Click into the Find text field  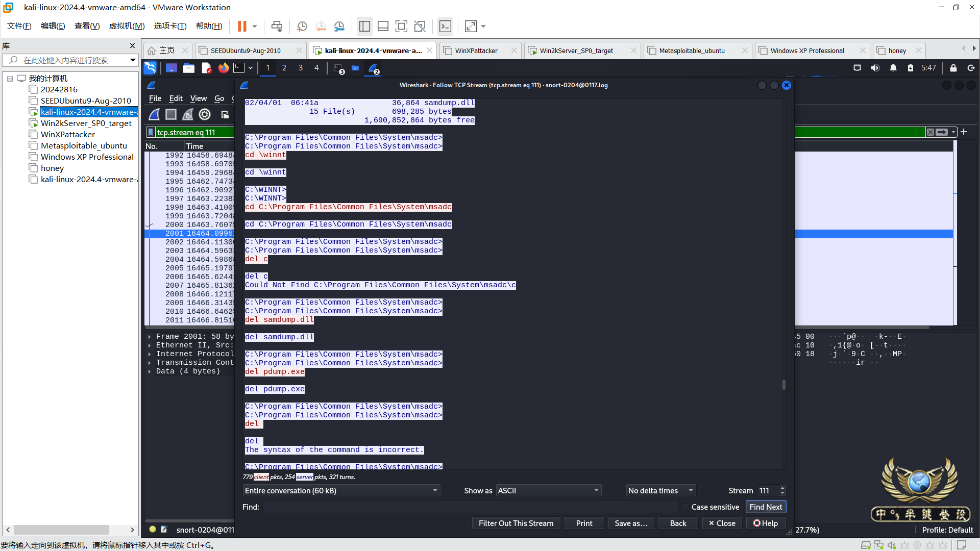click(x=470, y=507)
